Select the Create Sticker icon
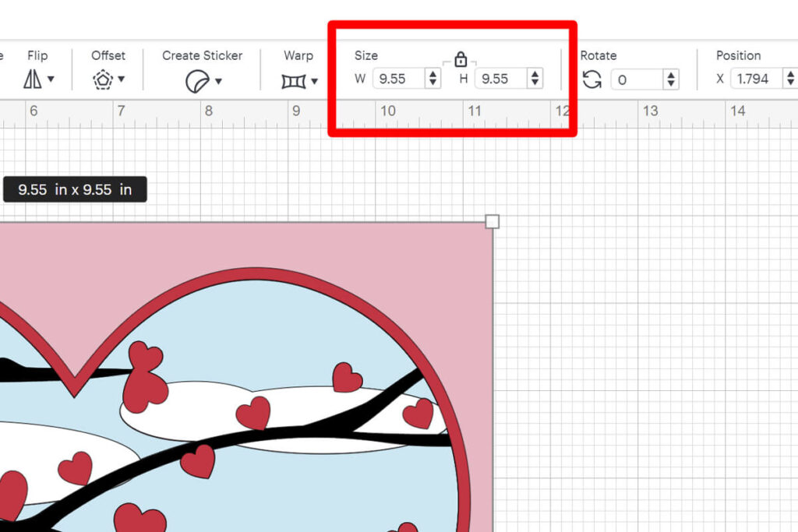The image size is (798, 532). click(199, 79)
